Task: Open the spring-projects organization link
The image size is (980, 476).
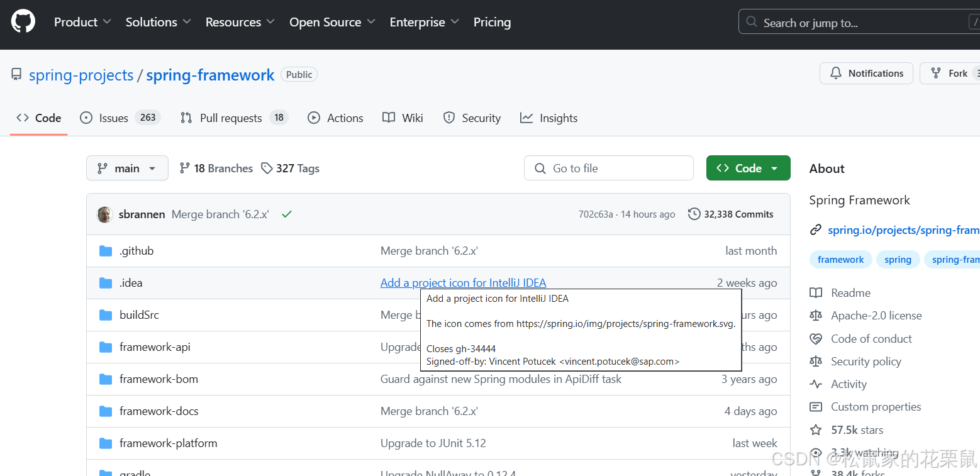Action: pyautogui.click(x=81, y=75)
